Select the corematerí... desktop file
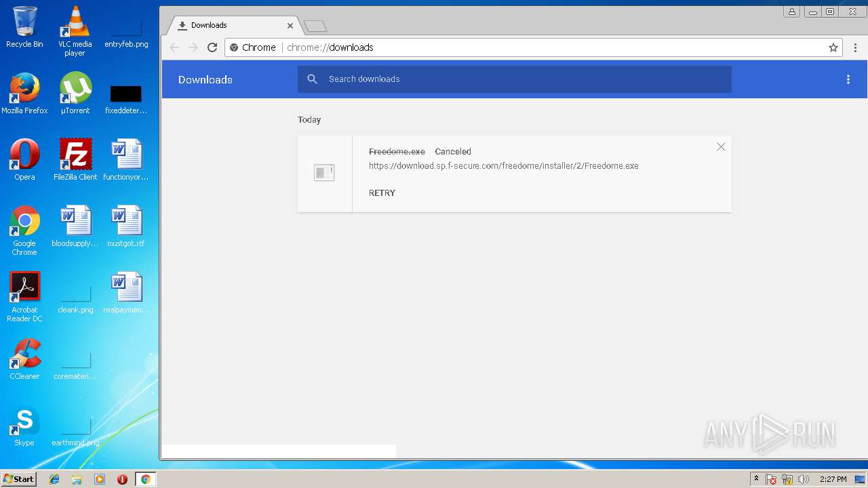 75,367
